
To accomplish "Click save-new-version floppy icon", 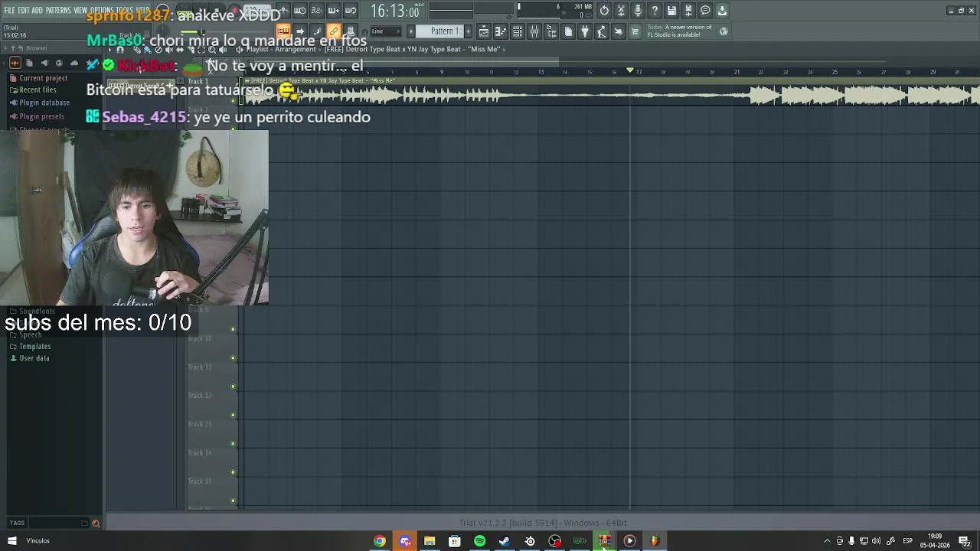I will [x=688, y=11].
